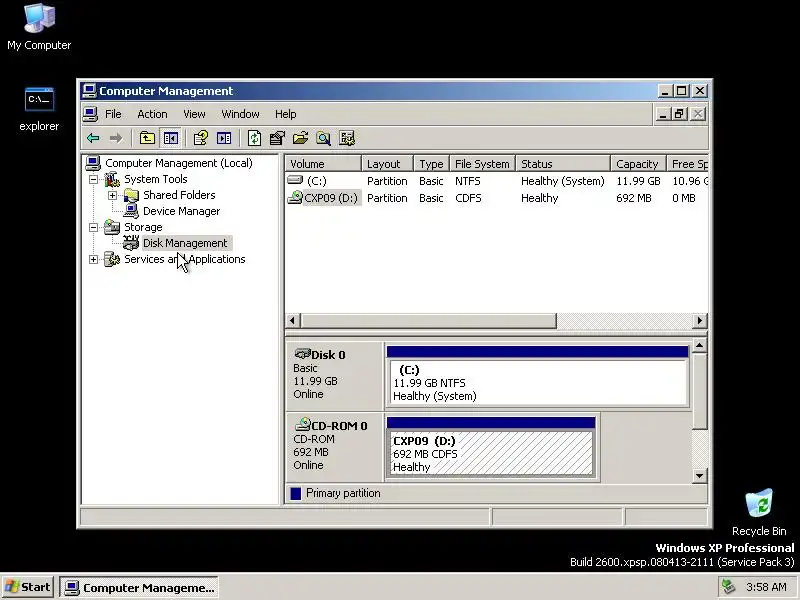Select Disk Management in the tree
The height and width of the screenshot is (600, 800).
click(x=185, y=243)
